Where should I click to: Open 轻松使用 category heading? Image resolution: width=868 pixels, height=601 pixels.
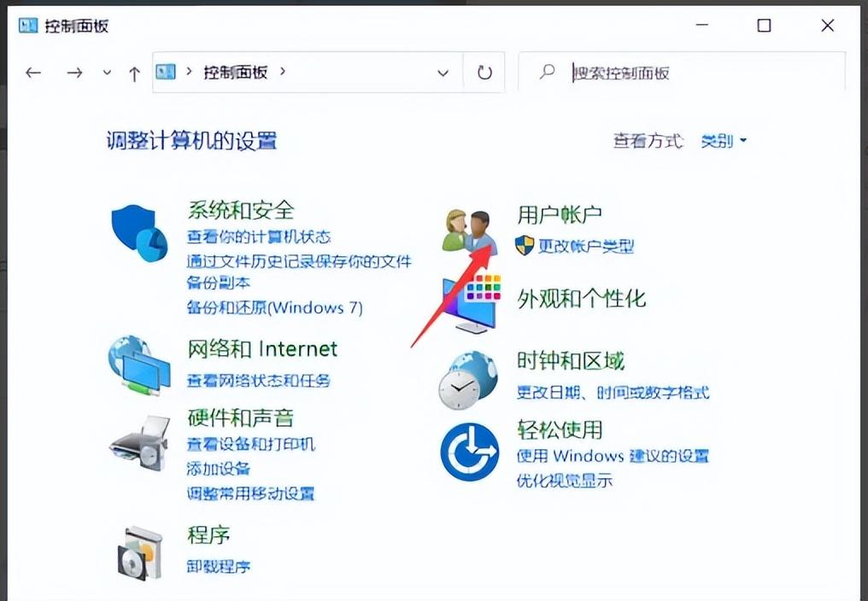pyautogui.click(x=560, y=429)
